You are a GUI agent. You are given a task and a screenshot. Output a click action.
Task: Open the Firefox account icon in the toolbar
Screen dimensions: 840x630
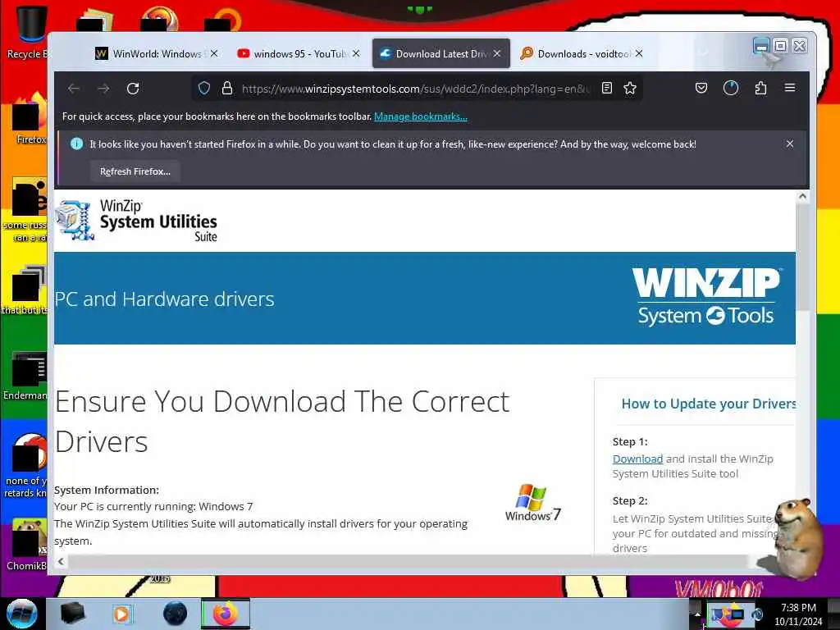(731, 88)
